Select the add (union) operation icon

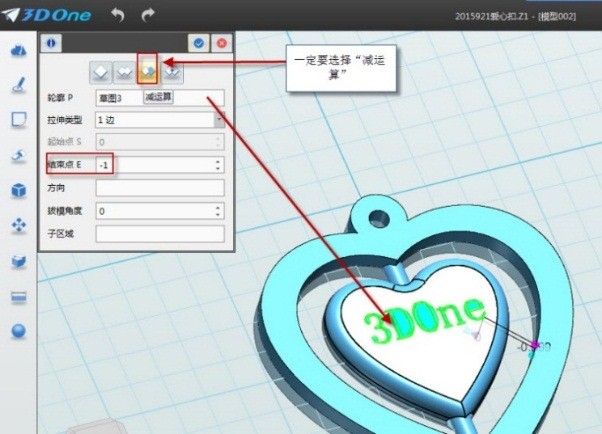click(124, 71)
